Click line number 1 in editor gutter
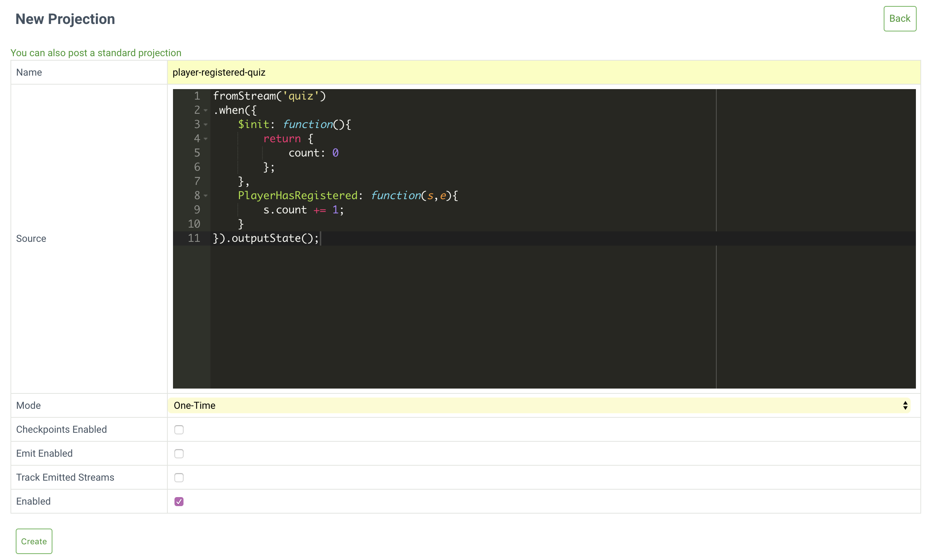 (197, 96)
